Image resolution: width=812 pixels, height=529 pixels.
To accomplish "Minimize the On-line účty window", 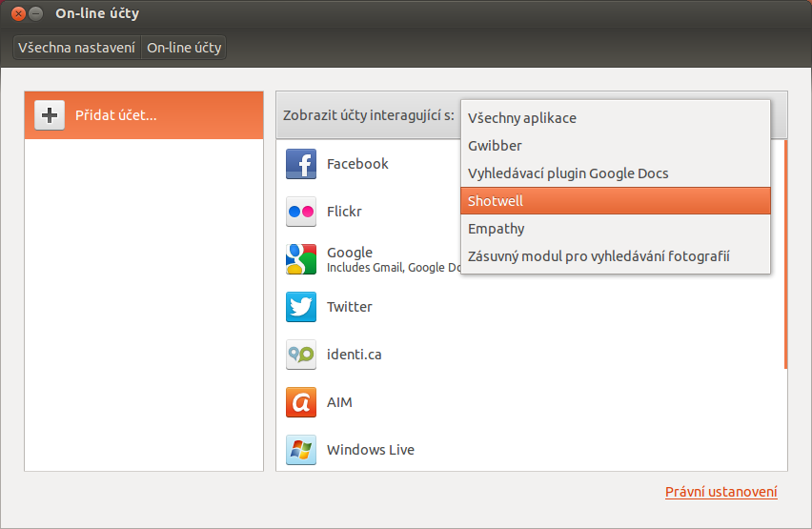I will tap(35, 14).
